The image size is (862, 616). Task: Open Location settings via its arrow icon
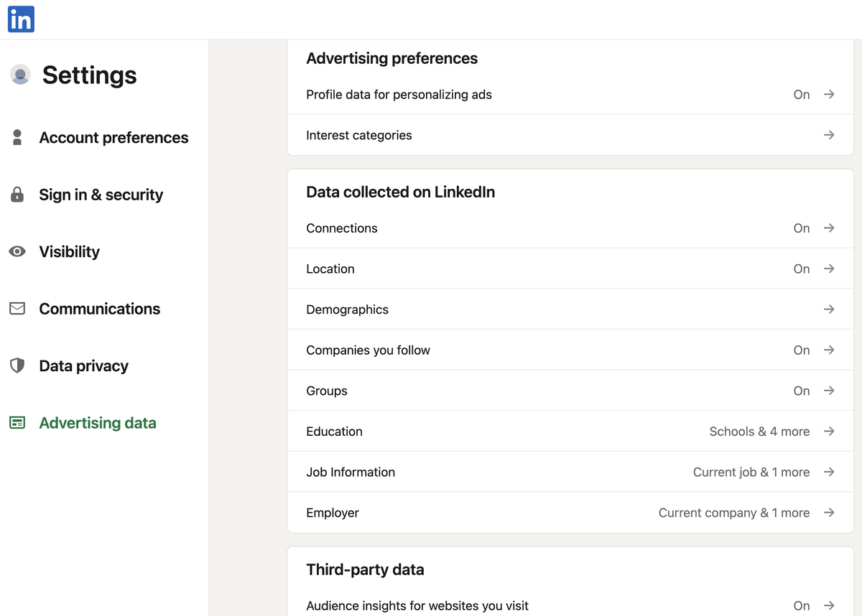pyautogui.click(x=829, y=269)
